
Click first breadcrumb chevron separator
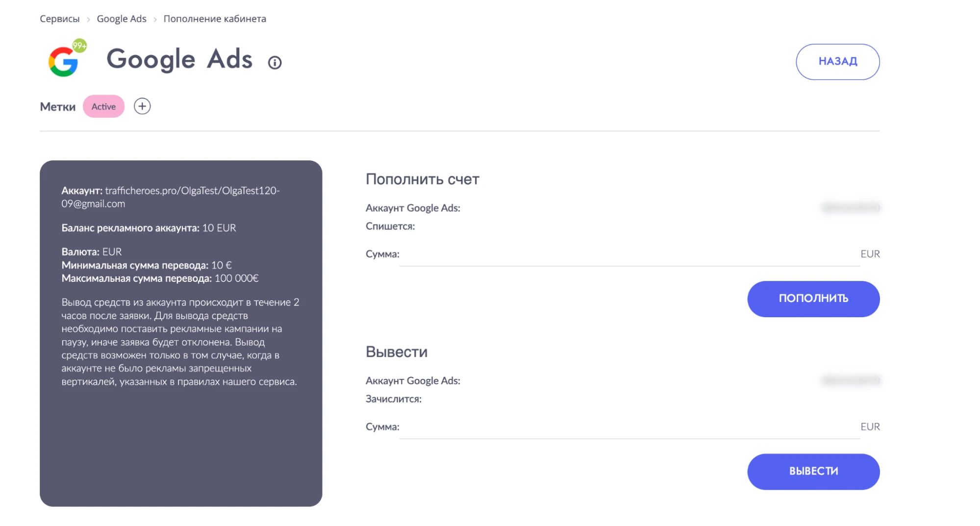(x=88, y=20)
